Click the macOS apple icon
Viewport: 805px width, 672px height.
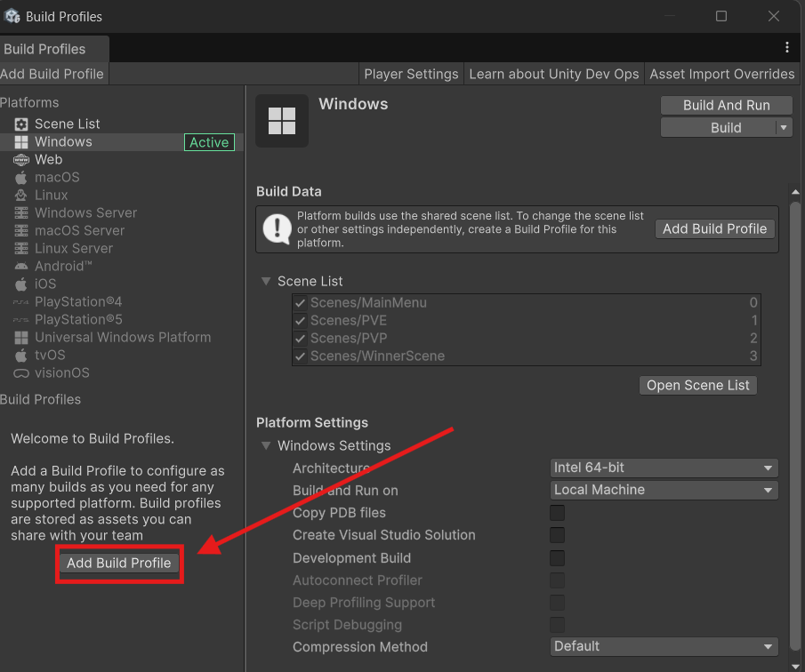click(x=21, y=178)
